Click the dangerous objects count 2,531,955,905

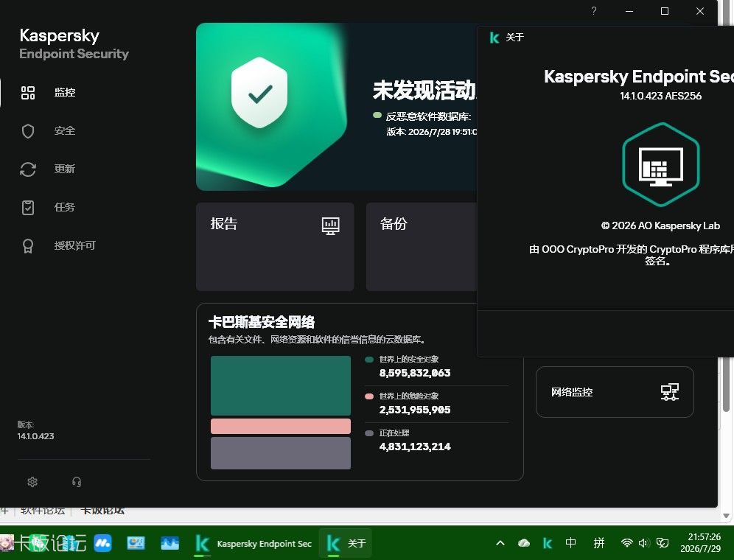pyautogui.click(x=415, y=410)
